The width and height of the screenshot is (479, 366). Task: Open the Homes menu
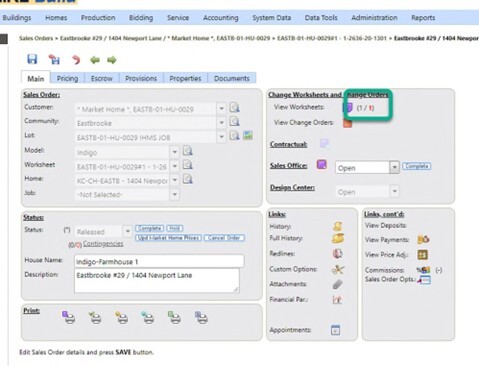click(56, 18)
